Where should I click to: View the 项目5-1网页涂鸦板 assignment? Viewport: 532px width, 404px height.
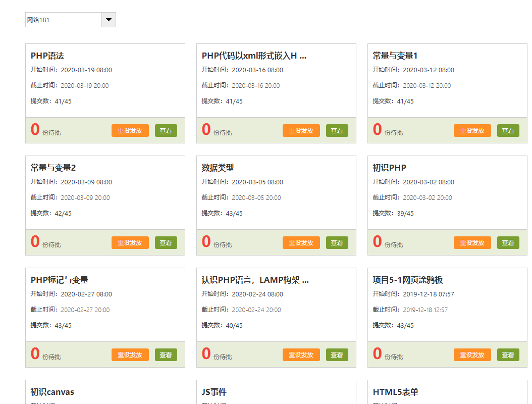click(508, 355)
